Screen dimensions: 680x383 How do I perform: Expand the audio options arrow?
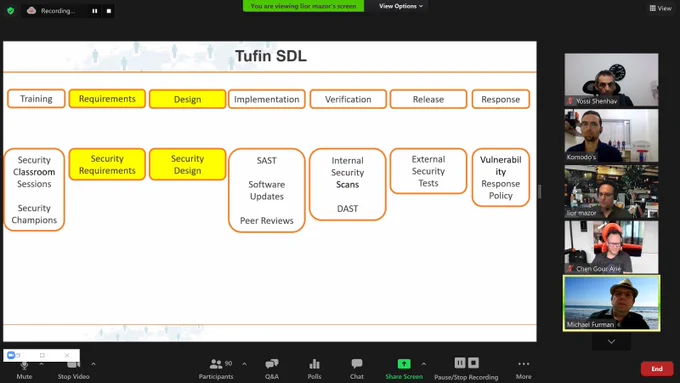pos(41,364)
